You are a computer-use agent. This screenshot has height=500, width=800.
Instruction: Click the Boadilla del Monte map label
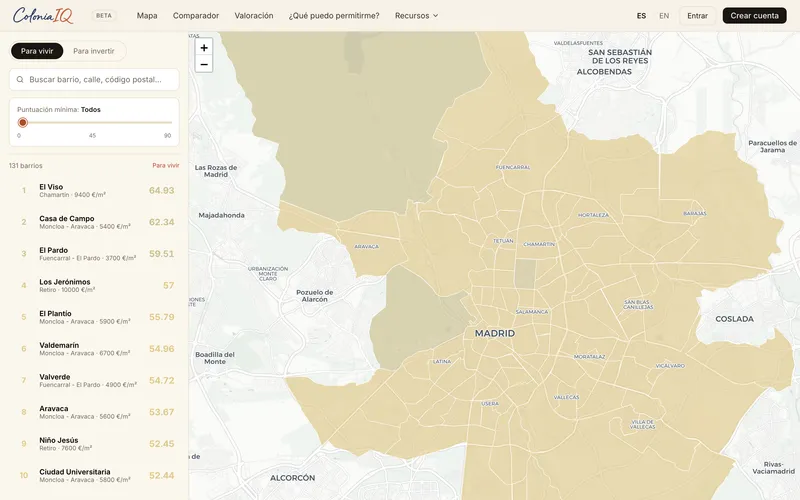pos(215,358)
